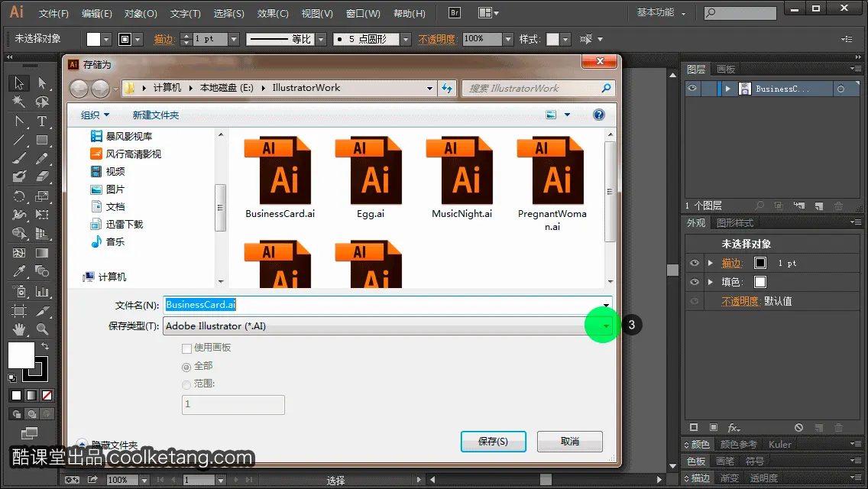Expand the 填色 row in appearance panel
Viewport: 868px width, 489px height.
(x=711, y=282)
